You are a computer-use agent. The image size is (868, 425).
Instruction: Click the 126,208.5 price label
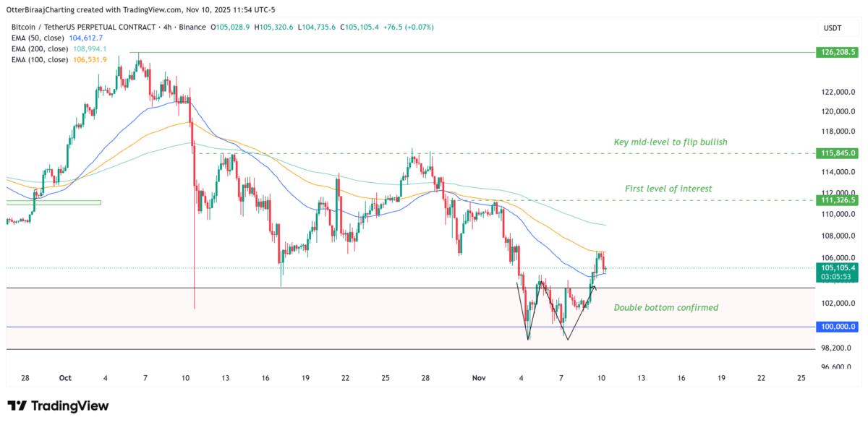click(x=837, y=52)
